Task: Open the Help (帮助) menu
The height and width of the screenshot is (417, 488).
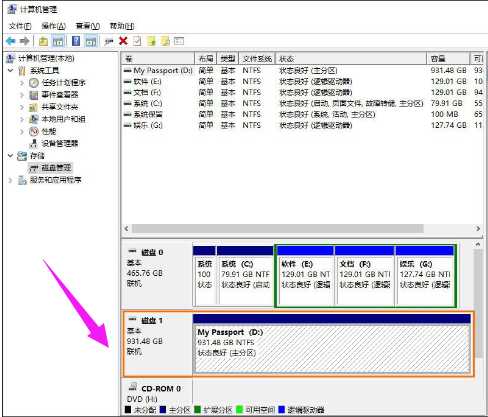Action: (122, 26)
